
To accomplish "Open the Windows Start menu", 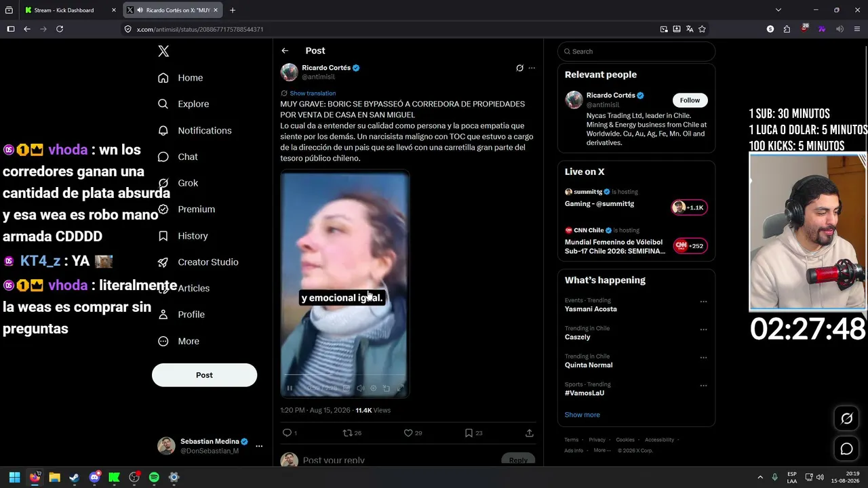I will coord(14,477).
